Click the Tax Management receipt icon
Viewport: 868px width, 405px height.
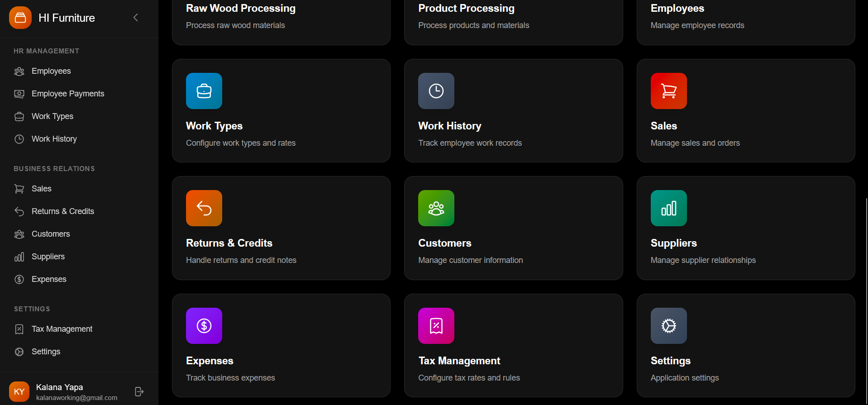436,325
